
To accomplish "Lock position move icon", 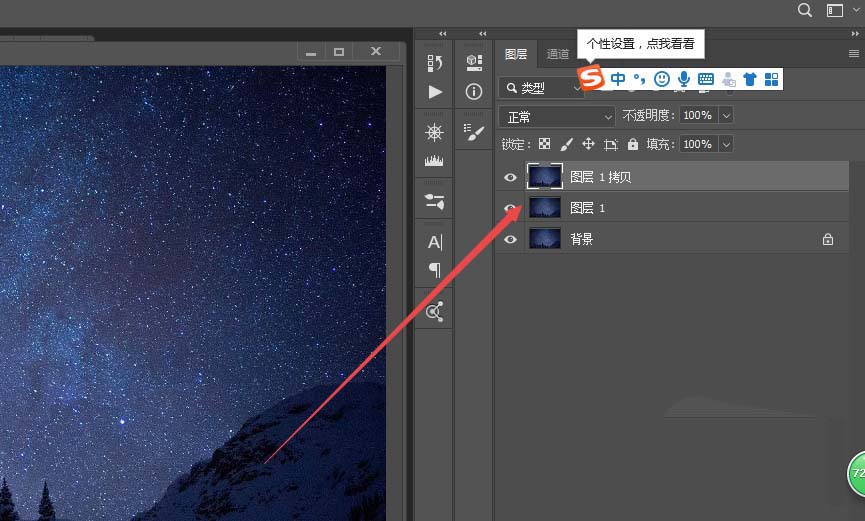I will click(589, 144).
